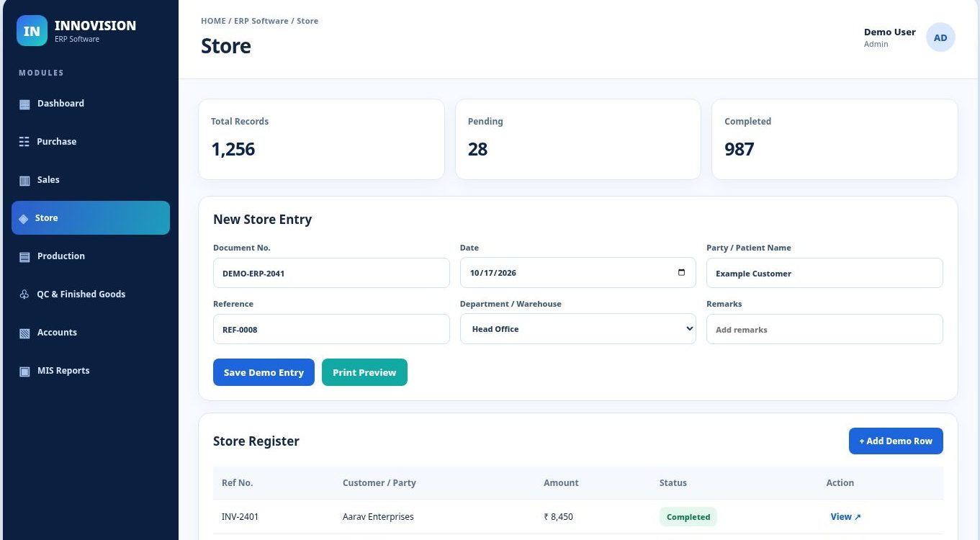Screen dimensions: 980x540
Task: Click the Date input field
Action: click(578, 273)
